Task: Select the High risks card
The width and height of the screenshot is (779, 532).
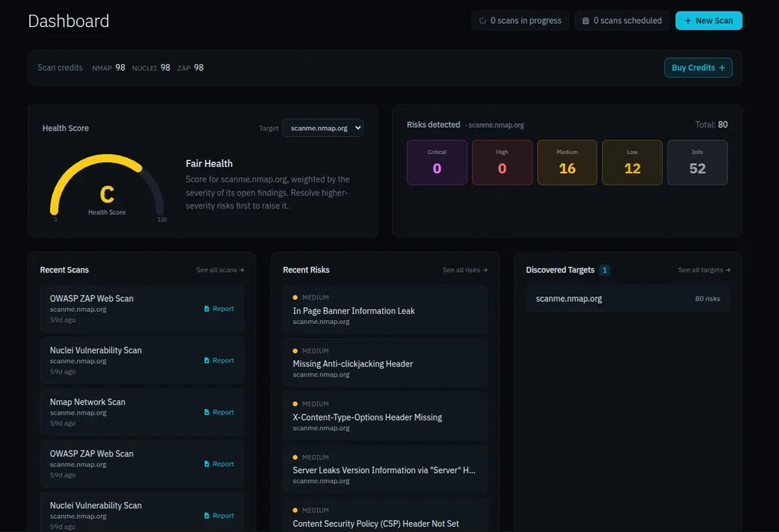Action: (x=502, y=162)
